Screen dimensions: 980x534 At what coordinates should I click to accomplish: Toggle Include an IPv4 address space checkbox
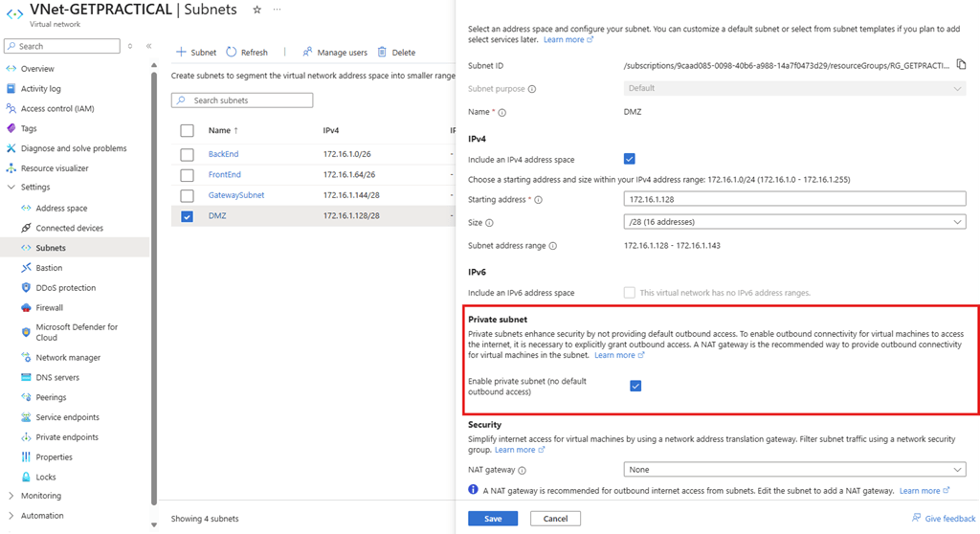(x=630, y=159)
